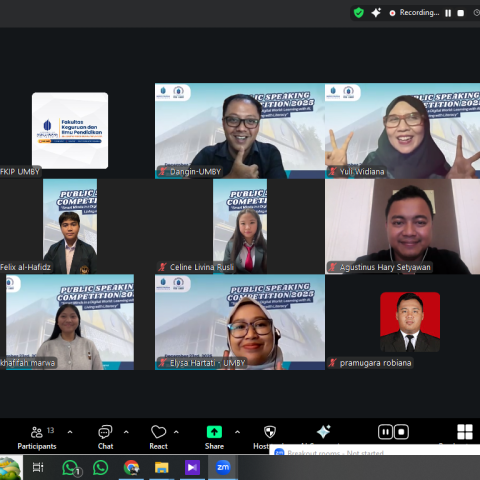
Task: Expand the Share options chevron
Action: (237, 432)
